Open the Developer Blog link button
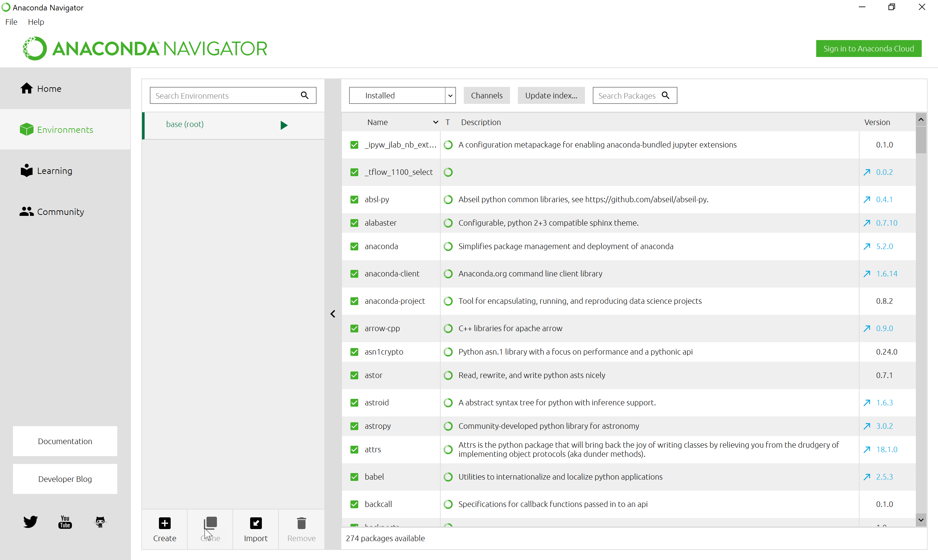The width and height of the screenshot is (938, 560). click(x=65, y=479)
